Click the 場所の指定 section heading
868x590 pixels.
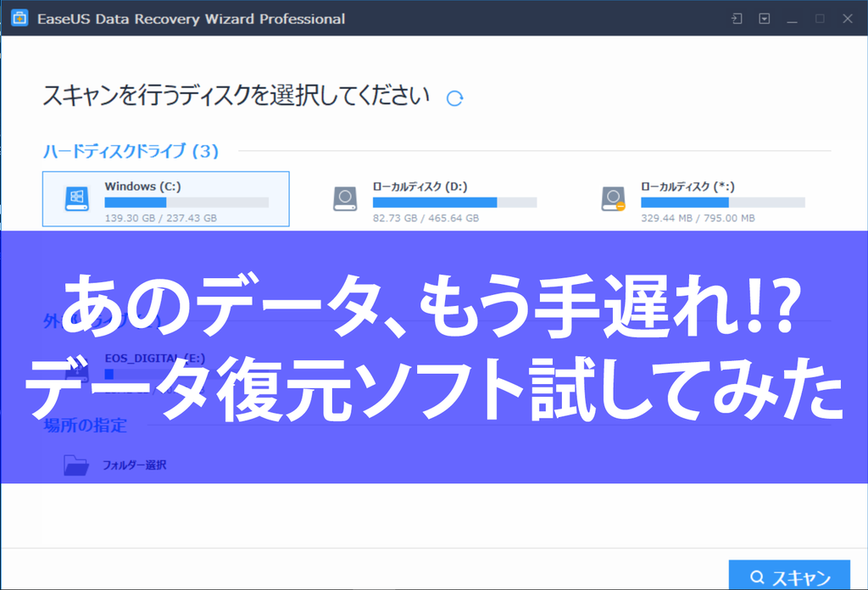pyautogui.click(x=86, y=425)
